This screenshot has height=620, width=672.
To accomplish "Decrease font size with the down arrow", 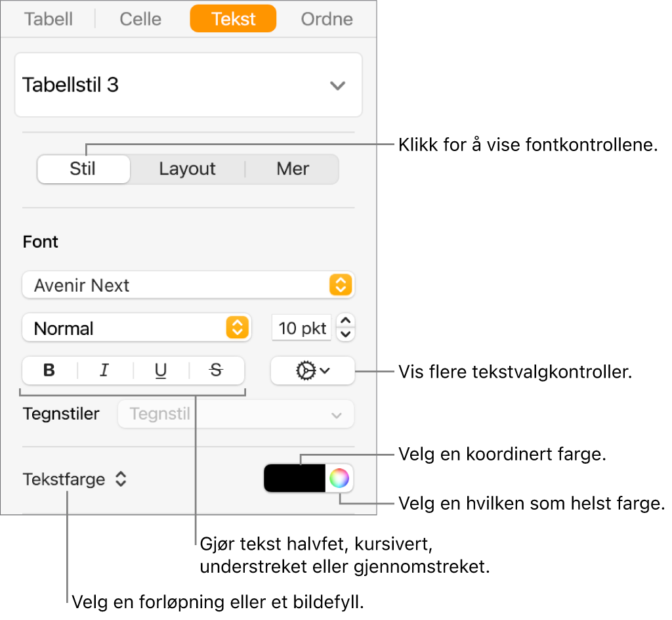I will 345,335.
